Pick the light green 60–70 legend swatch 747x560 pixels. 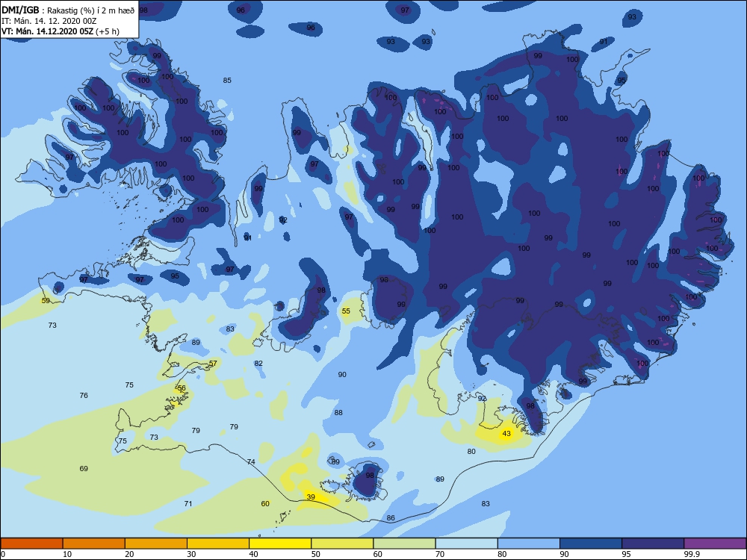tap(404, 544)
